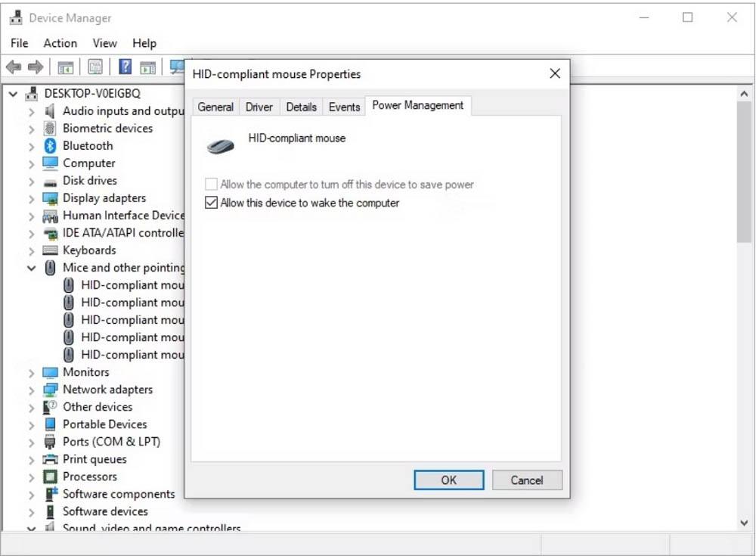
Task: Click the Forward arrow in the toolbar
Action: [x=35, y=67]
